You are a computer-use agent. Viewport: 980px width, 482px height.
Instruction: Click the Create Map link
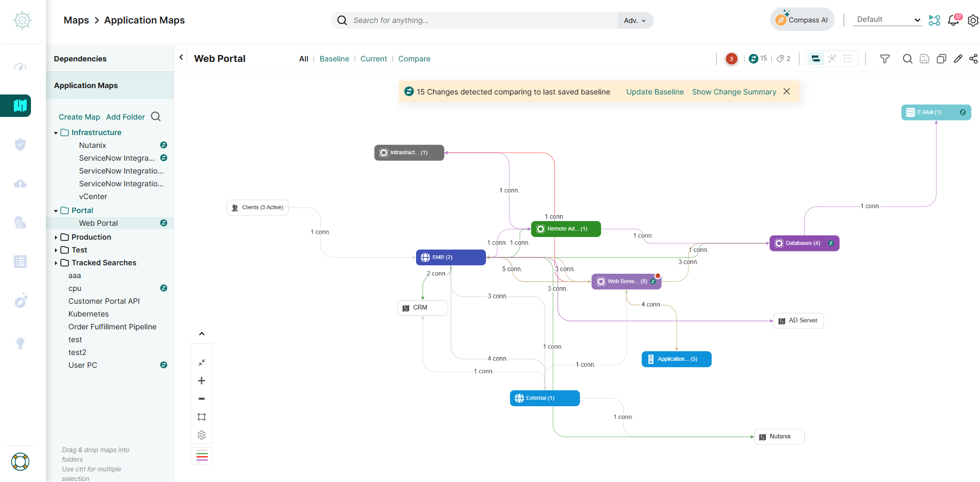(80, 117)
